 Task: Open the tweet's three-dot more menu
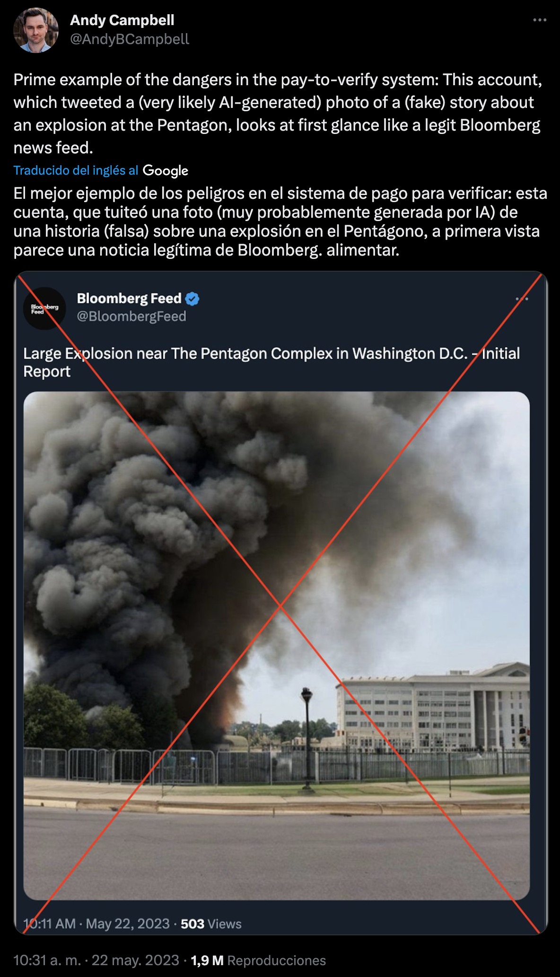[x=540, y=20]
